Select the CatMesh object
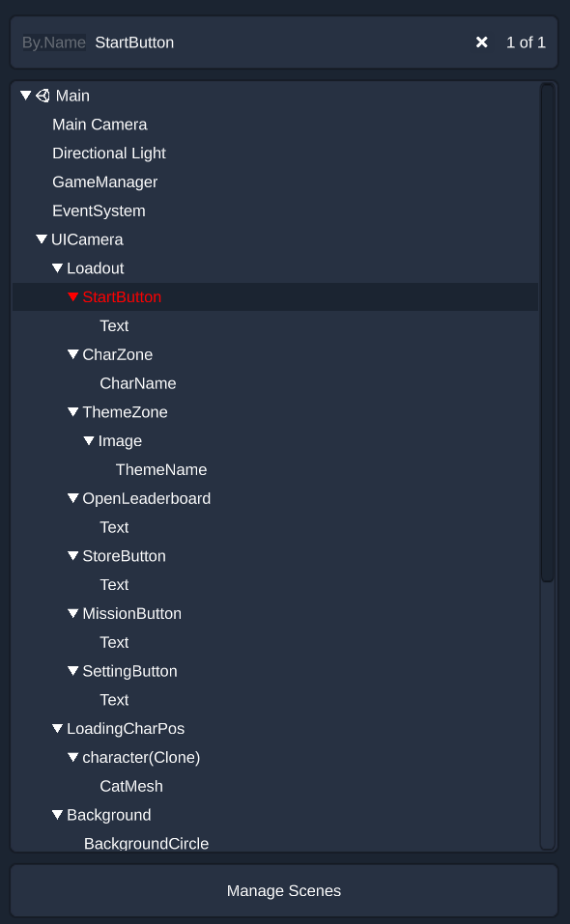 point(131,786)
